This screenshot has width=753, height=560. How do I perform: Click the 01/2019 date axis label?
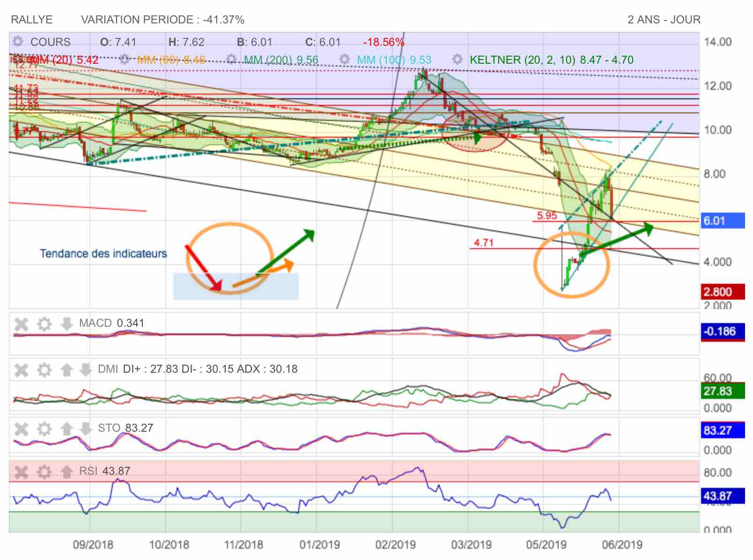click(319, 545)
